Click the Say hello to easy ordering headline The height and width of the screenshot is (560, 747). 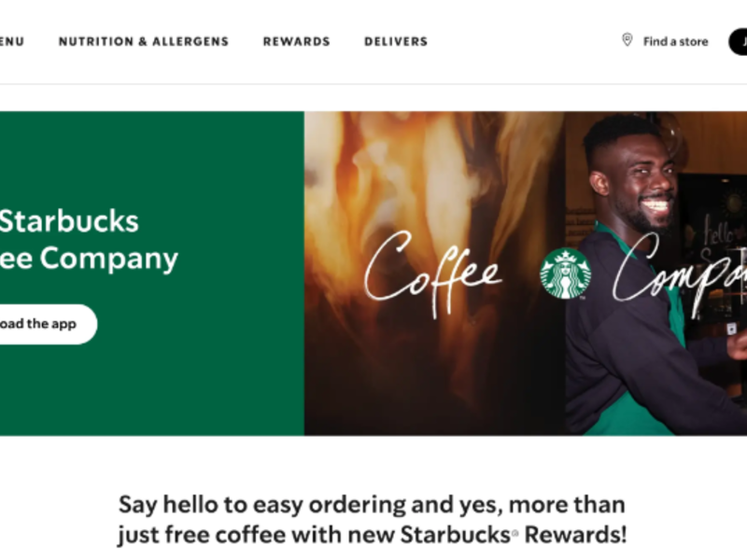pyautogui.click(x=372, y=520)
